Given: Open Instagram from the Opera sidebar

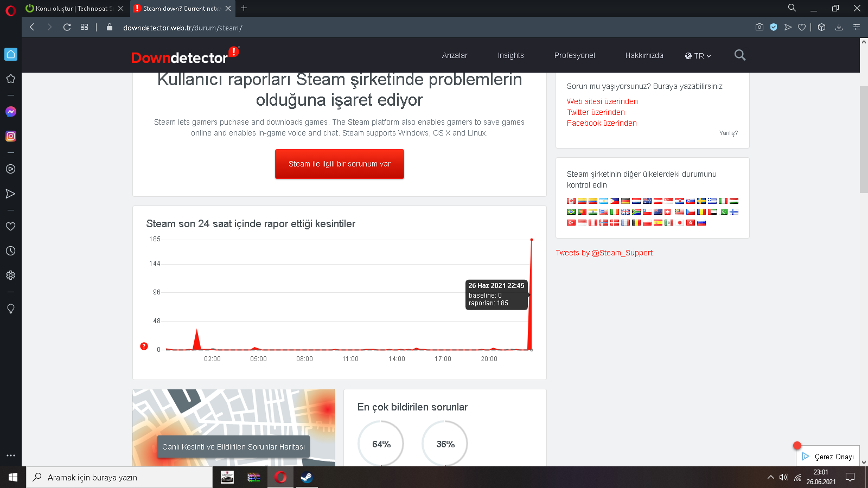Looking at the screenshot, I should (11, 136).
